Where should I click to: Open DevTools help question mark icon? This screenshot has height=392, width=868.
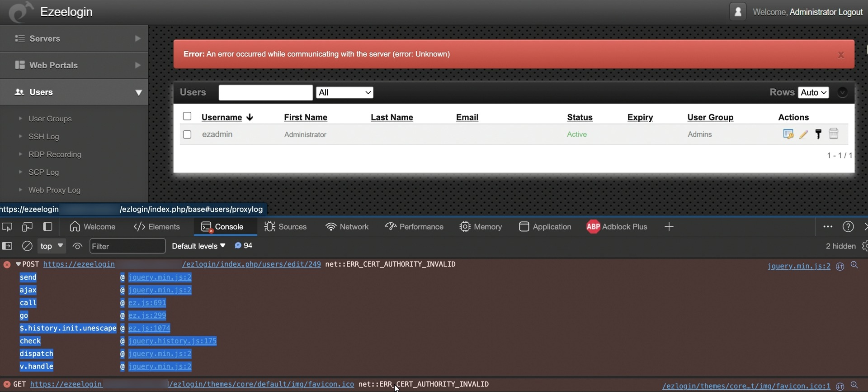(848, 227)
